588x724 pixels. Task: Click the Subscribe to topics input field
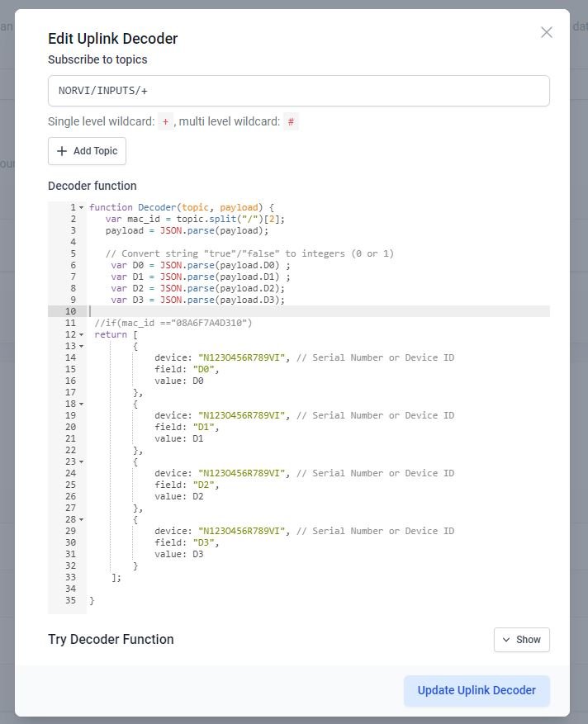click(x=298, y=91)
